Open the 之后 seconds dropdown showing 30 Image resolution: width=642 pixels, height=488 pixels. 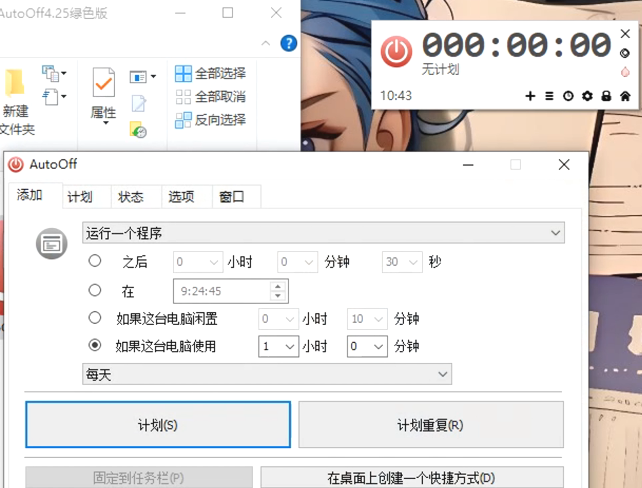click(402, 262)
